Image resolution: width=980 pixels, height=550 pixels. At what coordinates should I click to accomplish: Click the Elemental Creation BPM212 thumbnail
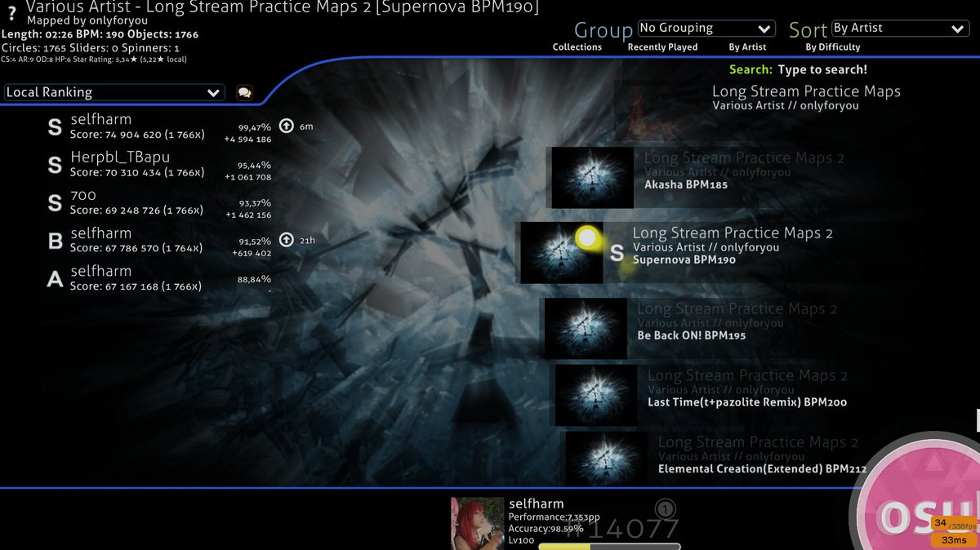pos(606,459)
